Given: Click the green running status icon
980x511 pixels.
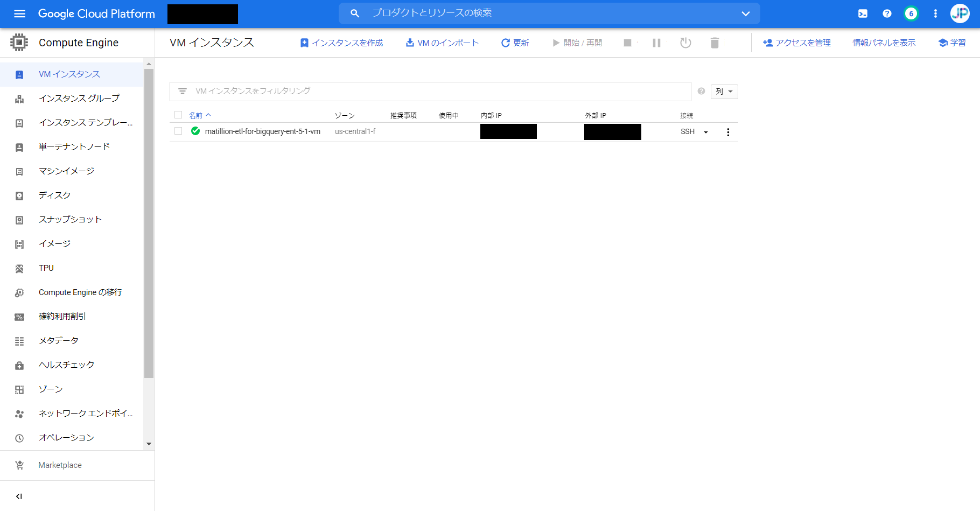Looking at the screenshot, I should (x=195, y=131).
